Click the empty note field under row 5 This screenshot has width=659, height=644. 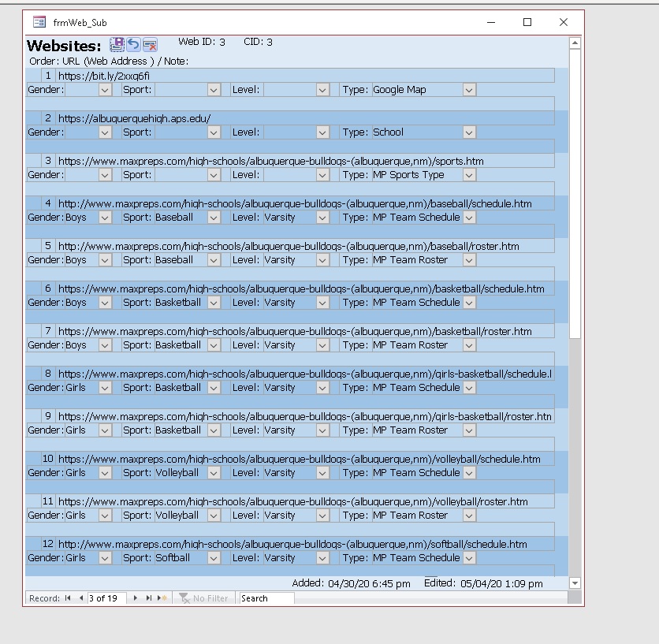[290, 274]
